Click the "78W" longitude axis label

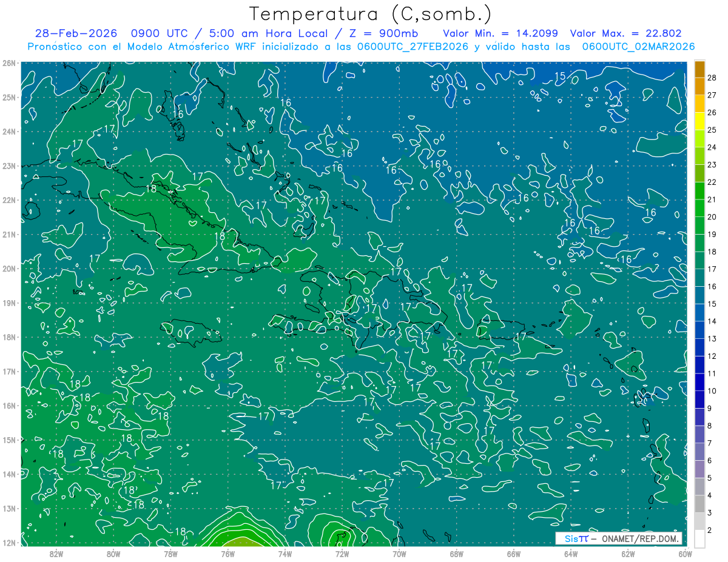tap(170, 553)
